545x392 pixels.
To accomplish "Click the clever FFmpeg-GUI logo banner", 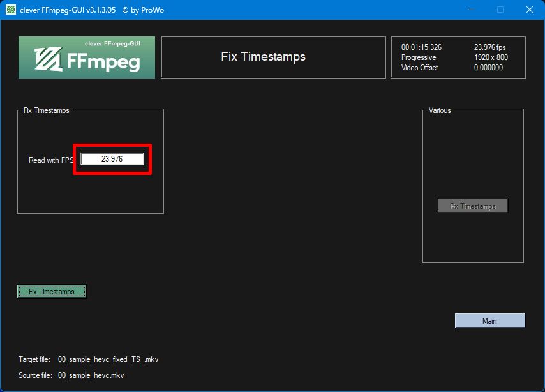I will click(x=87, y=57).
